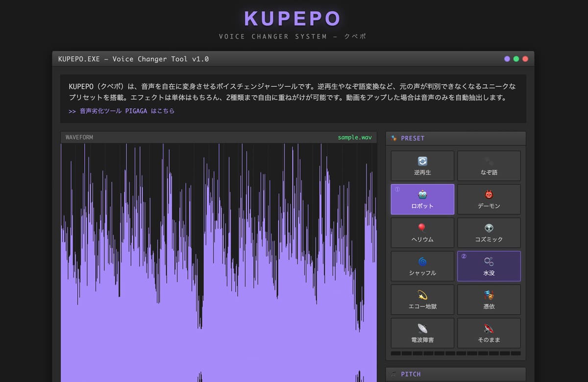588x382 pixels.
Task: Click the KUPEPO.EXE window title text
Action: pos(133,59)
